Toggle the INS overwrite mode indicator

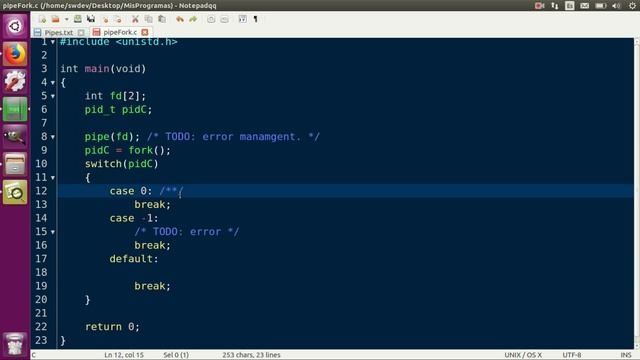(626, 355)
